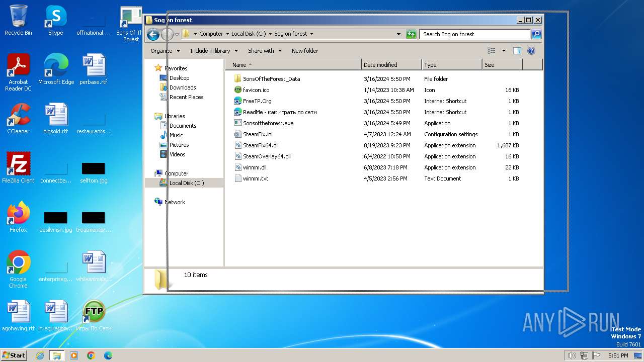Image resolution: width=644 pixels, height=362 pixels.
Task: Expand the view options dropdown arrow
Action: (x=504, y=51)
